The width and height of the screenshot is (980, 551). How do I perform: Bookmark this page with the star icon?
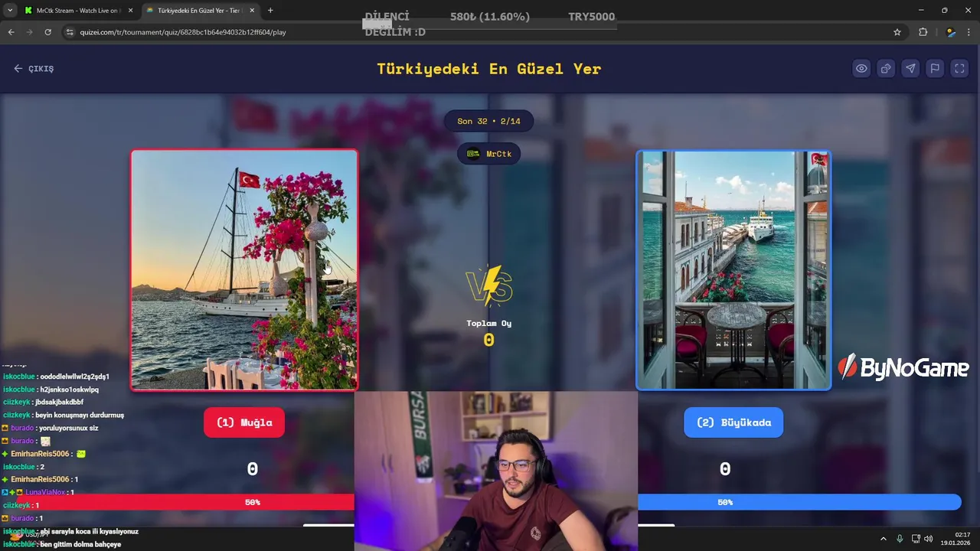(x=897, y=32)
